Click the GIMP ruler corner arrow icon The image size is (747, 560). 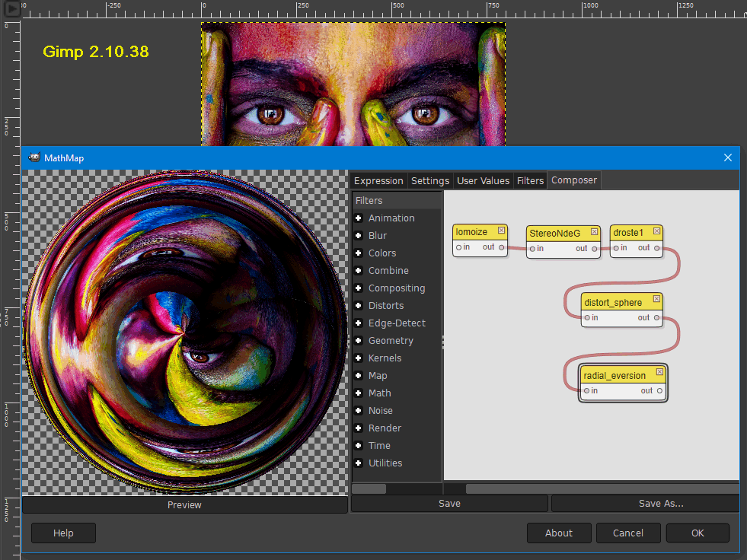coord(12,10)
